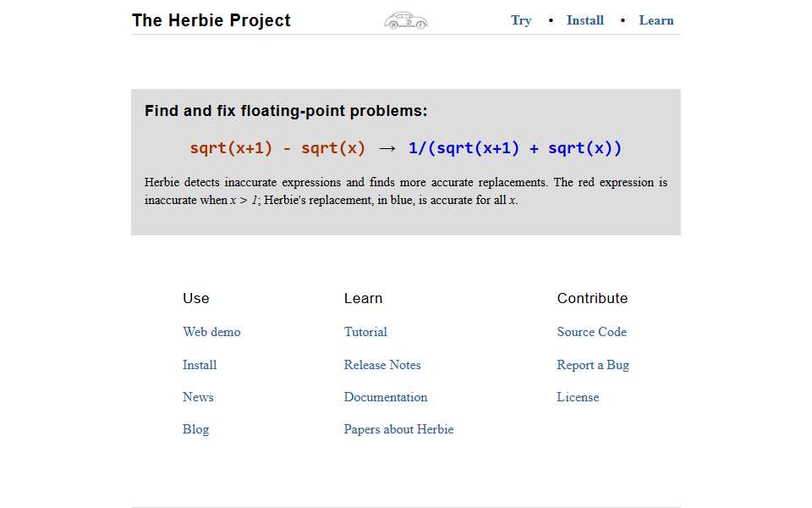Screen dimensions: 812x508
Task: Click the Use column heading
Action: pyautogui.click(x=195, y=299)
